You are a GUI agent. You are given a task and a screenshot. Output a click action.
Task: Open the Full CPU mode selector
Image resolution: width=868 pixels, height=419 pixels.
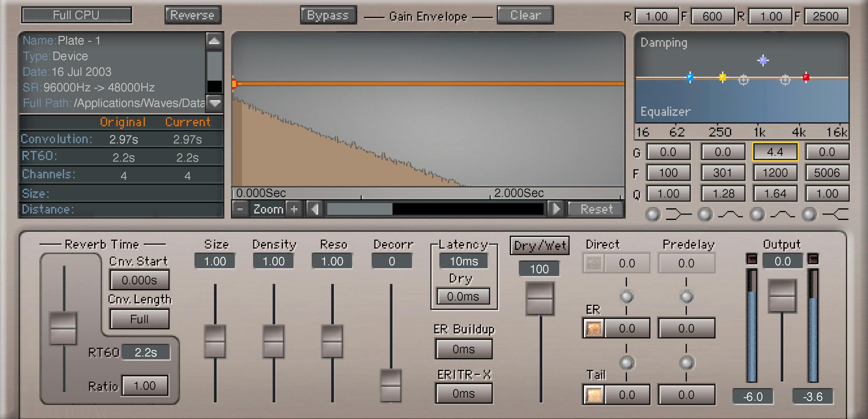pyautogui.click(x=76, y=15)
